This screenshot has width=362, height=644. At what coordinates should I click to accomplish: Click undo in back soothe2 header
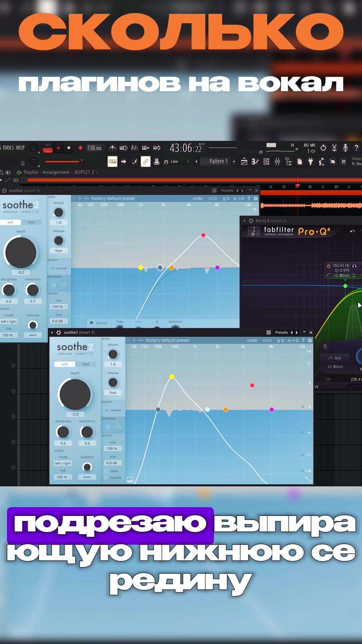coord(198,198)
